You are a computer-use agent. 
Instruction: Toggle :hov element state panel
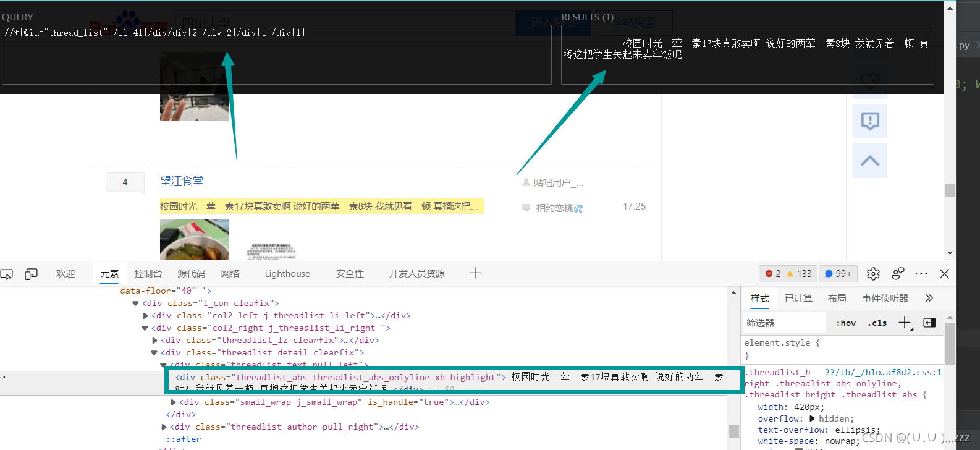pyautogui.click(x=846, y=323)
